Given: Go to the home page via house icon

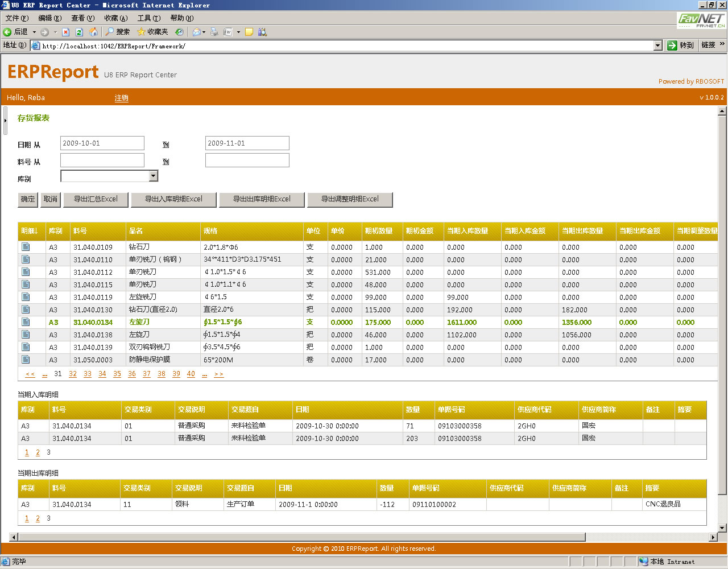Looking at the screenshot, I should [x=93, y=32].
